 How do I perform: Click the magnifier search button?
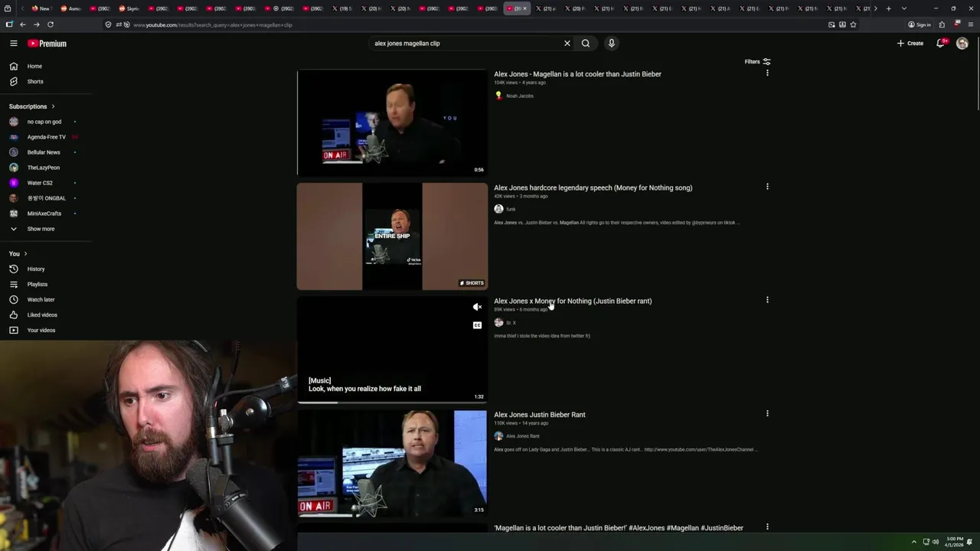coord(586,44)
